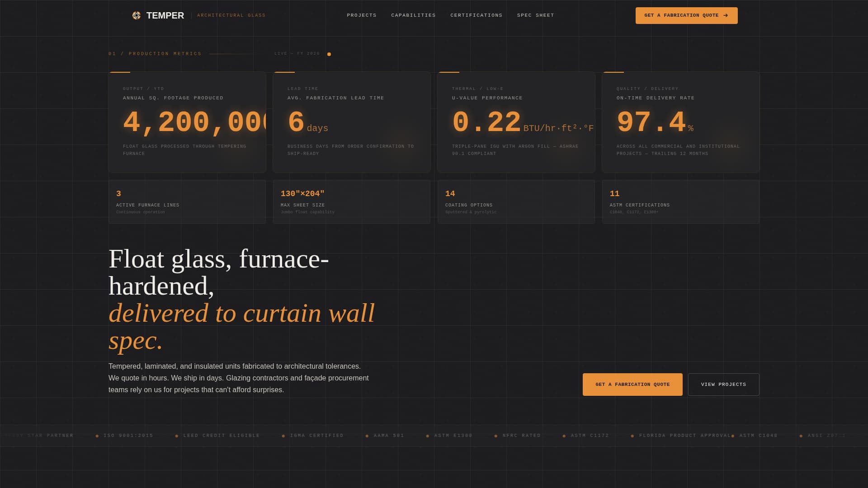Expand the AVG. FABRICATION LEAD TIME card
Viewport: 868px width, 488px height.
(351, 122)
